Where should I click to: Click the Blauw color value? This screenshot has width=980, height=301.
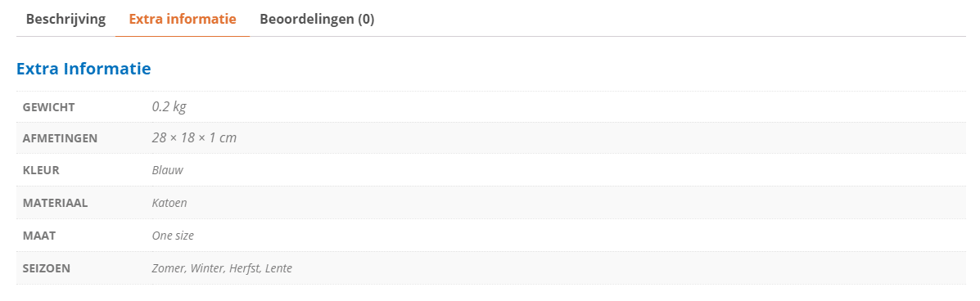(168, 170)
